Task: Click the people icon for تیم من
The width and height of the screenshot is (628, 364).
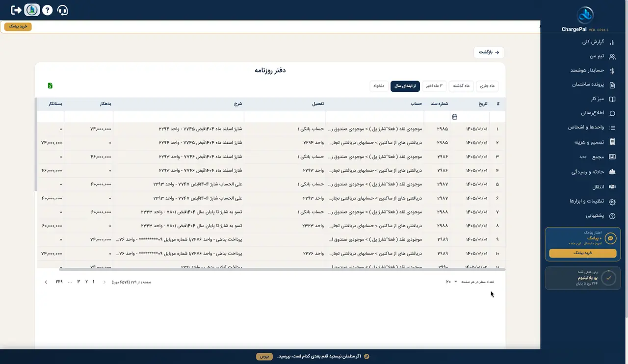Action: click(x=612, y=57)
